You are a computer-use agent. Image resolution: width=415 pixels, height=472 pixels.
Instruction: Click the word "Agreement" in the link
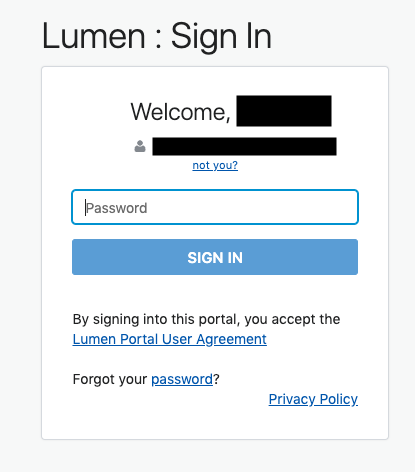[x=232, y=339]
